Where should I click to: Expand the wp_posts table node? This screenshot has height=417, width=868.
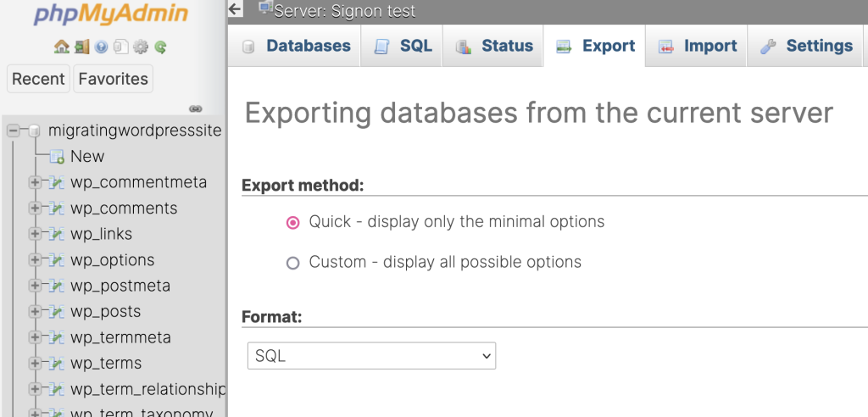[34, 311]
